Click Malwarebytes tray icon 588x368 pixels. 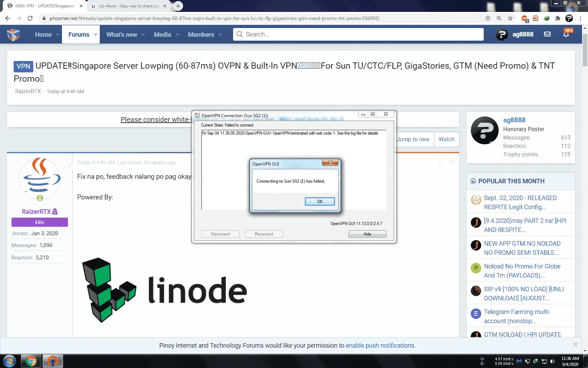(519, 361)
